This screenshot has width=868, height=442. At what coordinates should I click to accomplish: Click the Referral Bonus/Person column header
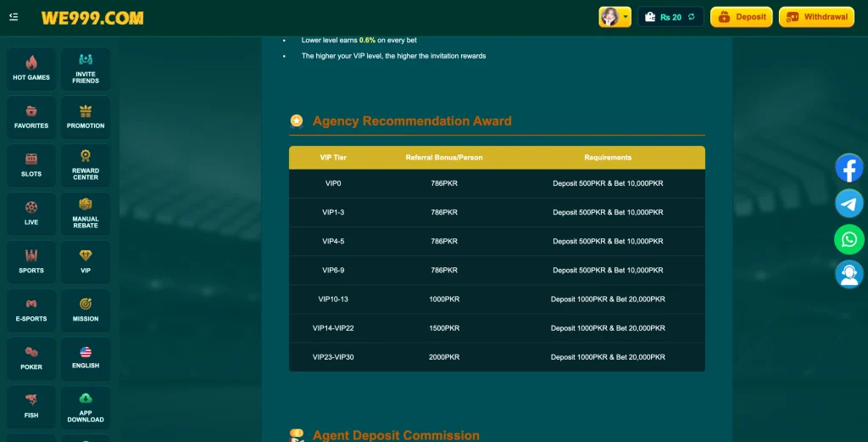tap(444, 157)
